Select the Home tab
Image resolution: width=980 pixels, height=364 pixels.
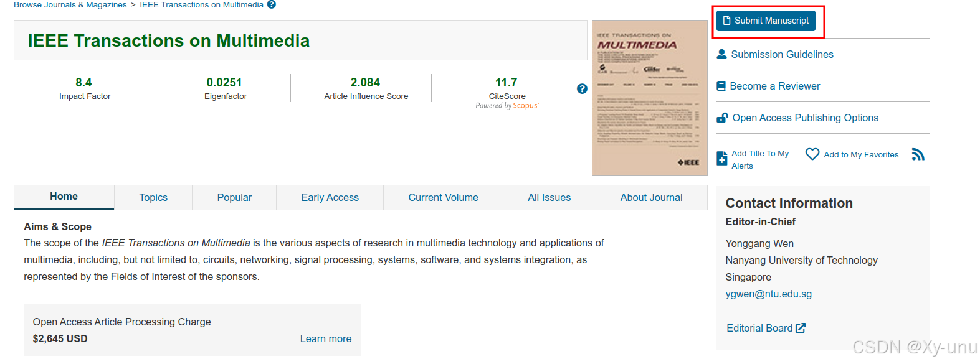[x=64, y=197]
